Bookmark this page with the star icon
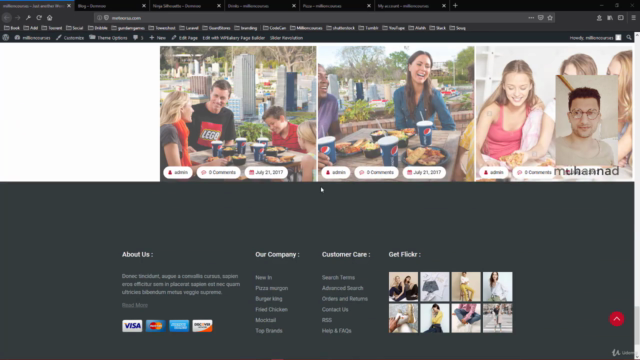The height and width of the screenshot is (360, 640). coord(550,18)
